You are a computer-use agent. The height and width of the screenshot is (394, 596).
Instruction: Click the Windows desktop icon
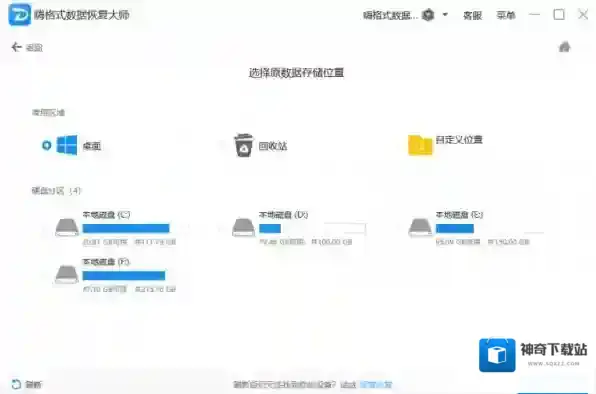pyautogui.click(x=67, y=145)
